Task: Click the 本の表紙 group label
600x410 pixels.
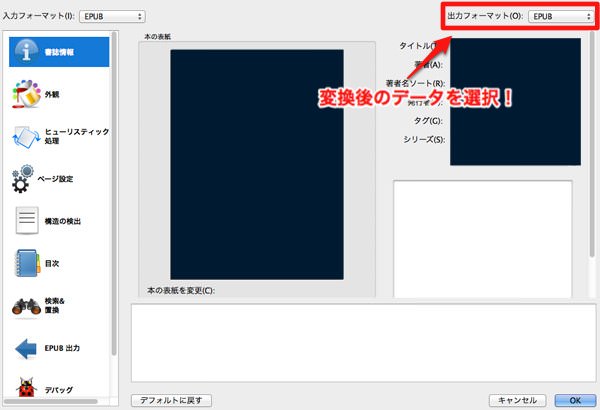Action: 157,37
